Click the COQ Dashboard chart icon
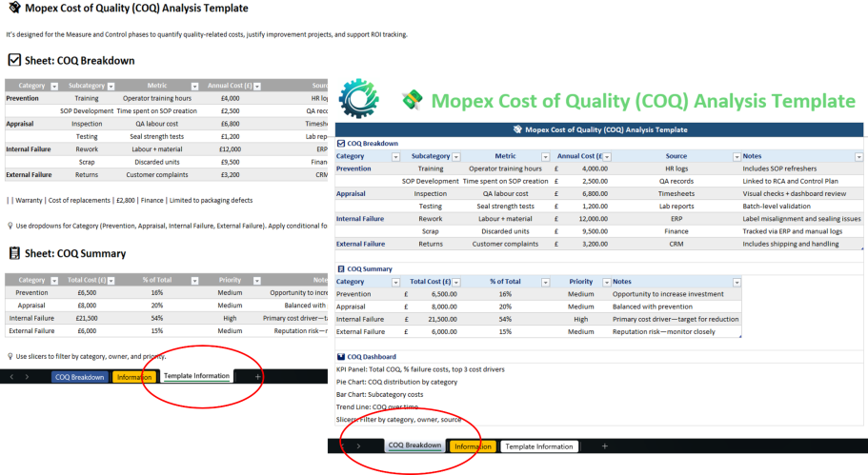Image resolution: width=868 pixels, height=475 pixels. click(x=341, y=357)
